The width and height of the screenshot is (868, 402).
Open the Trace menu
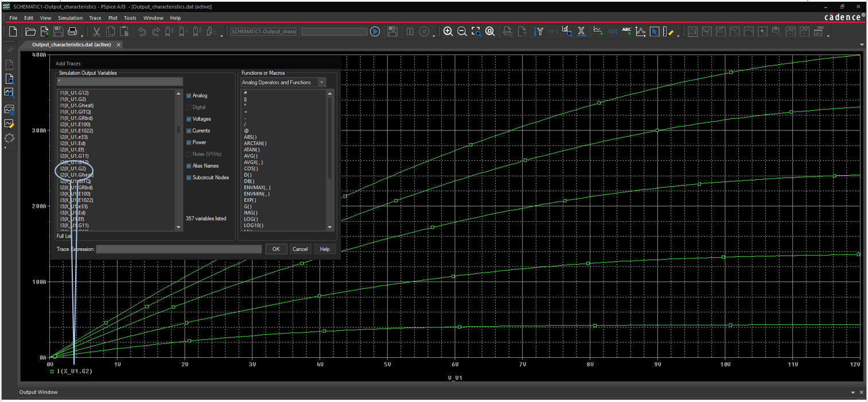(x=95, y=18)
